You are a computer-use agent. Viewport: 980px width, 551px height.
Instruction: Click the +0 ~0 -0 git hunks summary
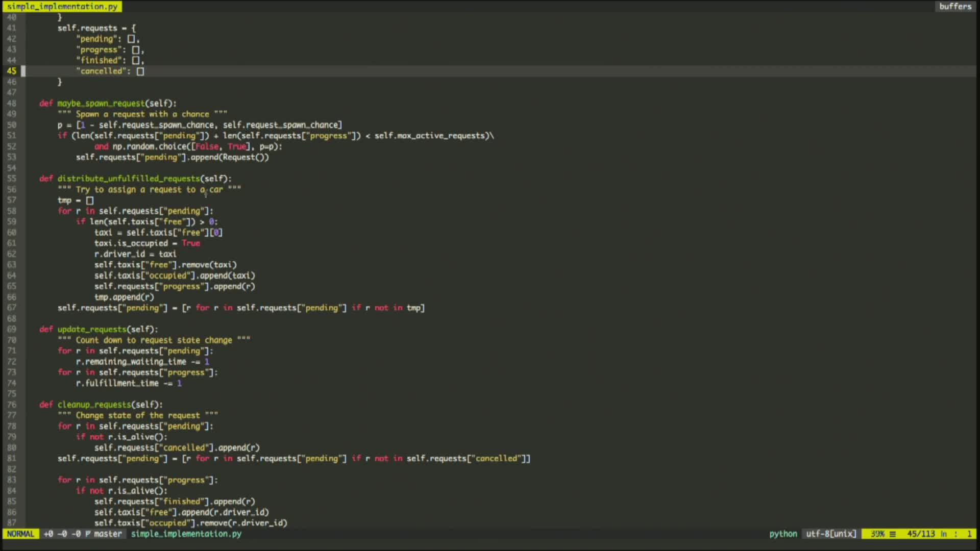[x=62, y=534]
